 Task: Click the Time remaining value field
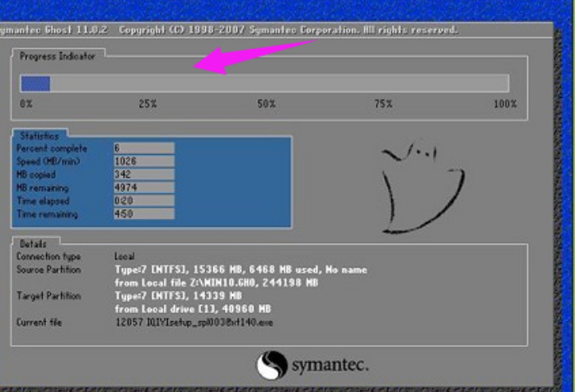[x=144, y=214]
